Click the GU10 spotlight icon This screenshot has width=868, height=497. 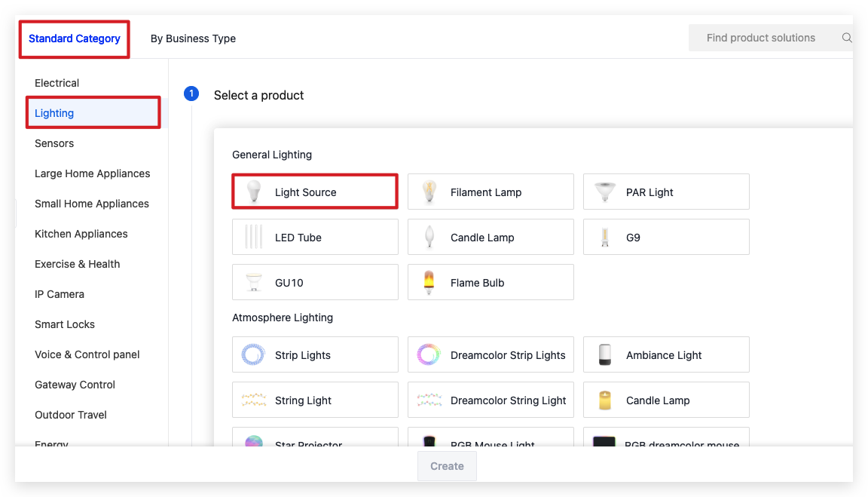point(253,282)
